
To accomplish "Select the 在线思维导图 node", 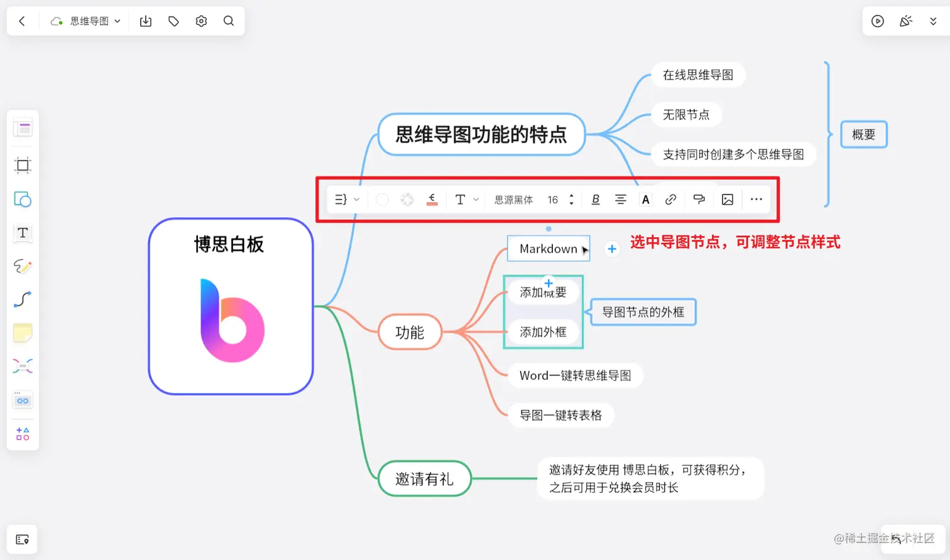I will click(698, 75).
